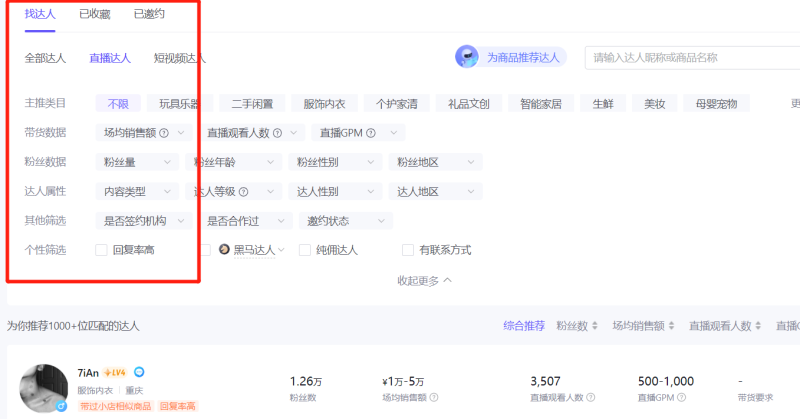Open the 已收藏 tab

click(x=94, y=14)
